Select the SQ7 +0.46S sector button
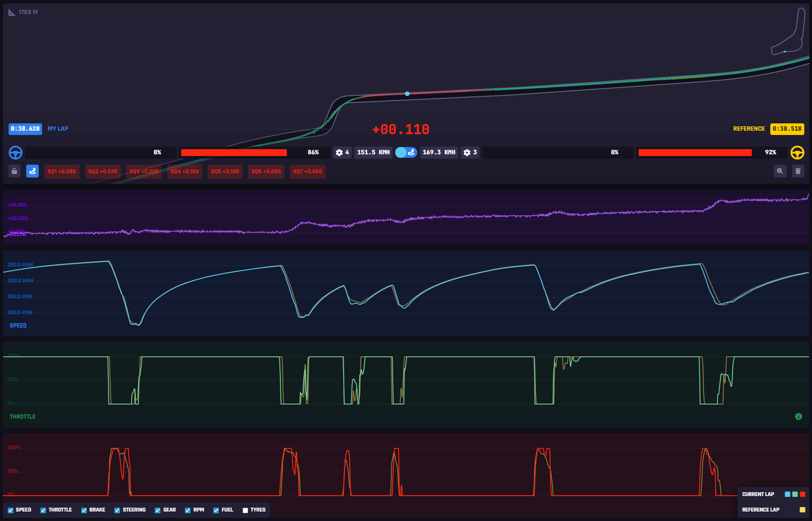812x521 pixels. pyautogui.click(x=307, y=172)
